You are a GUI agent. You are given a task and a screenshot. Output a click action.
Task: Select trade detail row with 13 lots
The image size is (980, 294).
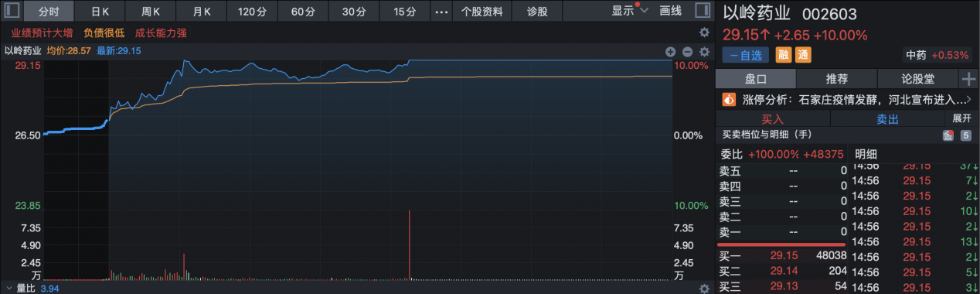[915, 241]
